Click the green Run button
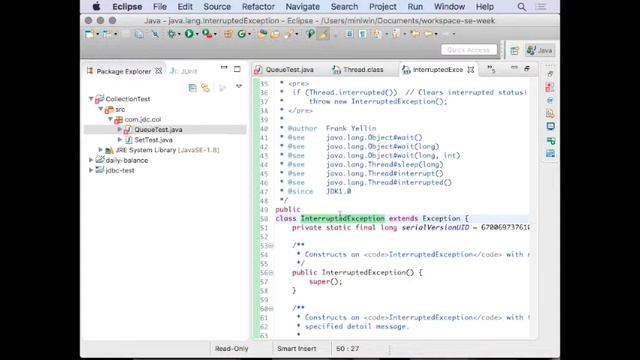The image size is (640, 360). tap(189, 34)
